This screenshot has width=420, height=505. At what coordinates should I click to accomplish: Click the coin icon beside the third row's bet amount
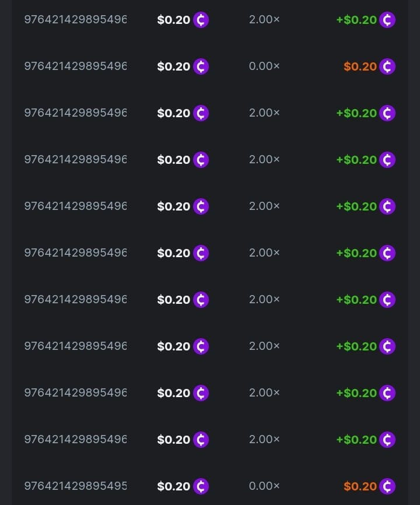(x=201, y=113)
